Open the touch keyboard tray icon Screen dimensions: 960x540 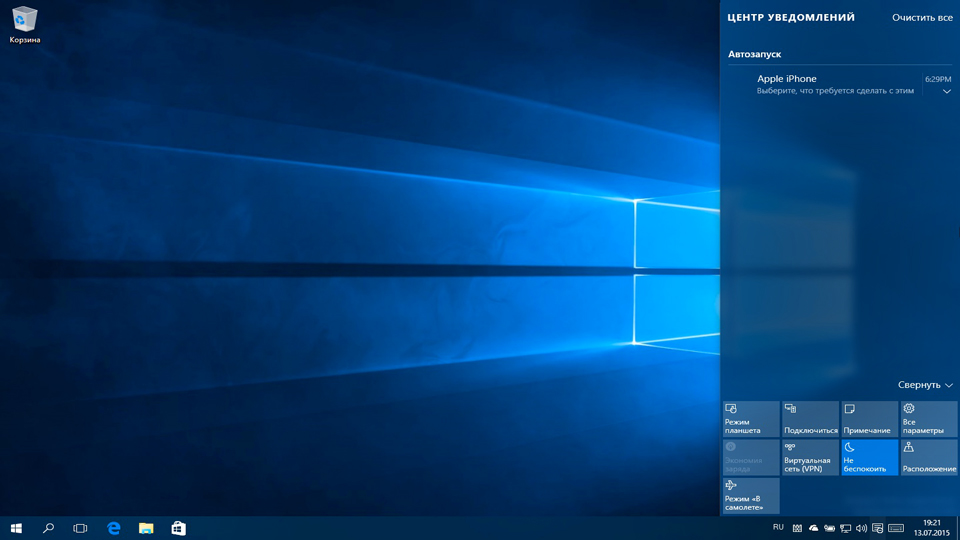click(x=896, y=528)
